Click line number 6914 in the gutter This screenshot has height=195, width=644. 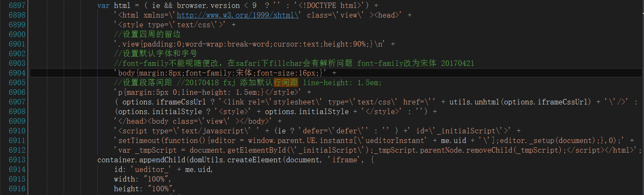point(17,169)
